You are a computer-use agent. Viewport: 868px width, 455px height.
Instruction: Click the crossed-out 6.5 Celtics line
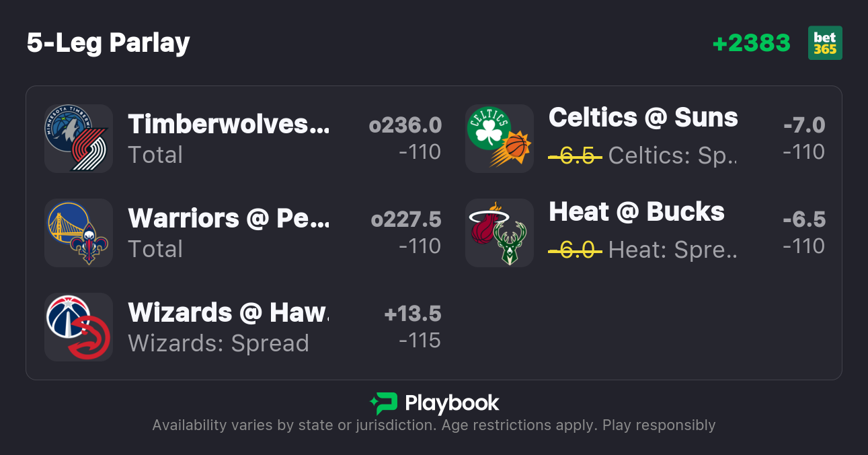point(575,155)
